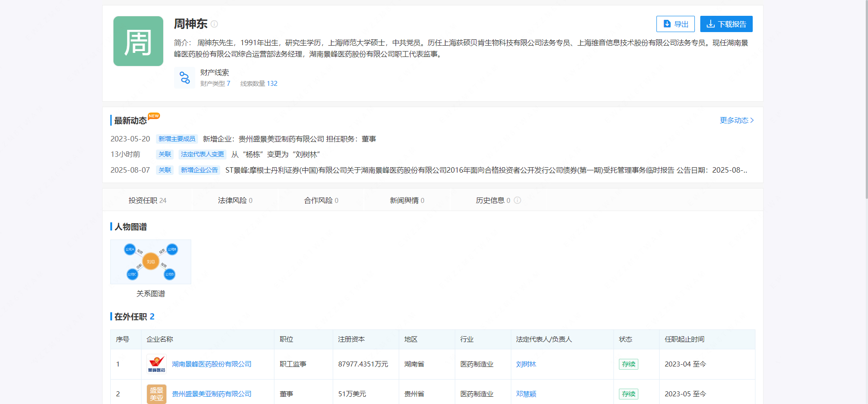Click the green 周 avatar
The height and width of the screenshot is (404, 868).
pos(138,41)
